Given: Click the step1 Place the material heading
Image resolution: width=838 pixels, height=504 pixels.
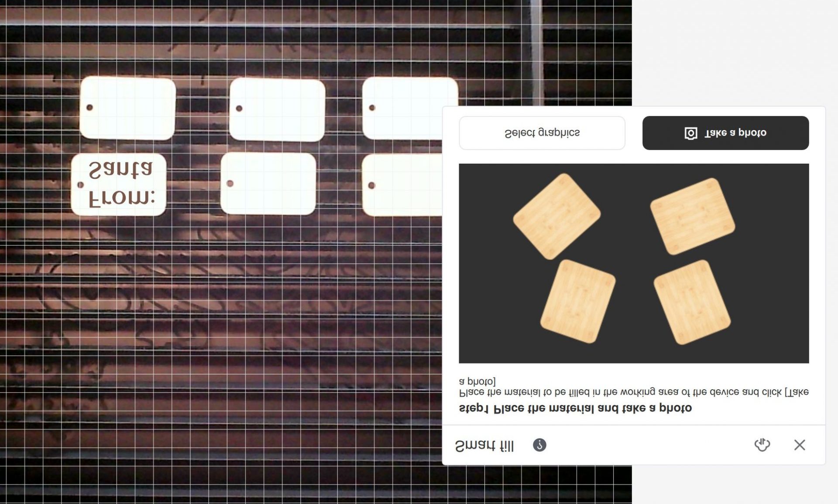Looking at the screenshot, I should point(575,408).
